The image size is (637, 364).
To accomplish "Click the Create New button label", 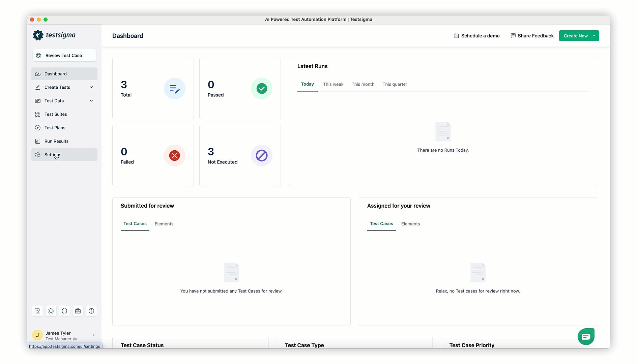I will [576, 36].
